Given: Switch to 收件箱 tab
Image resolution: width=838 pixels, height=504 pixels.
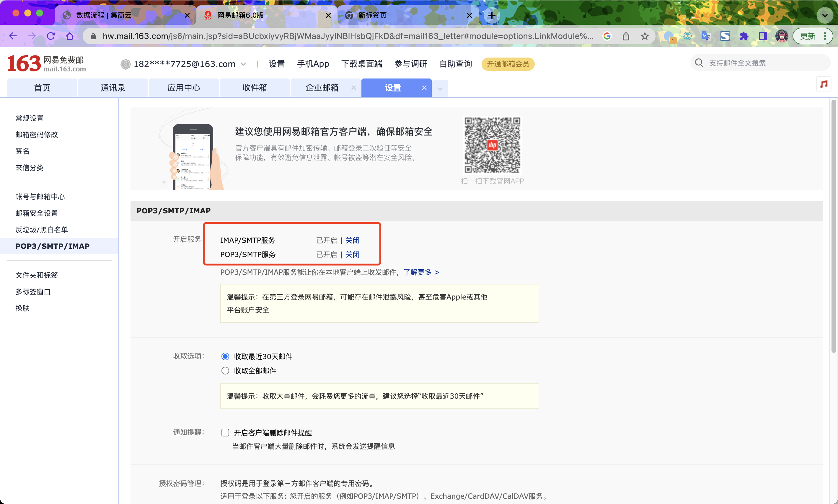Looking at the screenshot, I should (x=255, y=88).
